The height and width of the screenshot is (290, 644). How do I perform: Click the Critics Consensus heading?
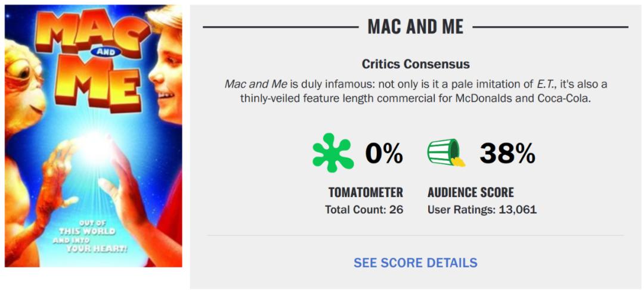pos(416,64)
